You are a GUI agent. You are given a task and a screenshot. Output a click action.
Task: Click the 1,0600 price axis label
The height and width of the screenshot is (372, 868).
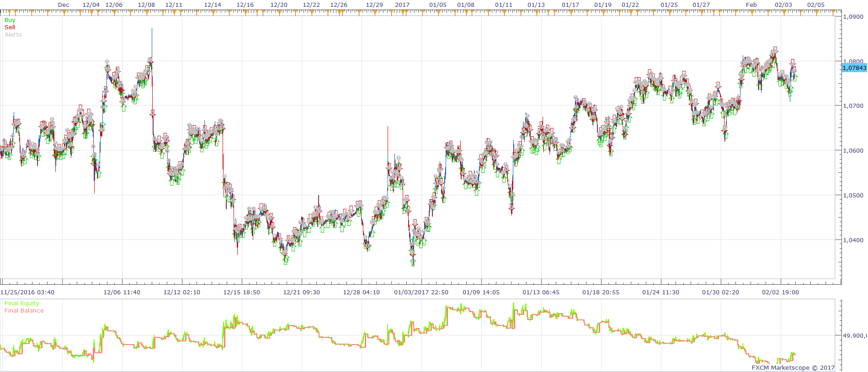point(853,151)
